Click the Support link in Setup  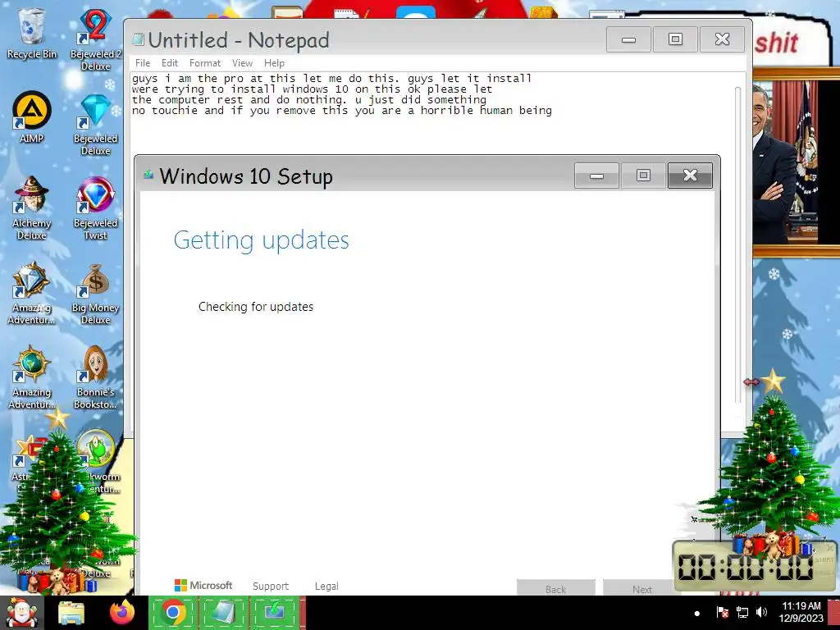271,586
